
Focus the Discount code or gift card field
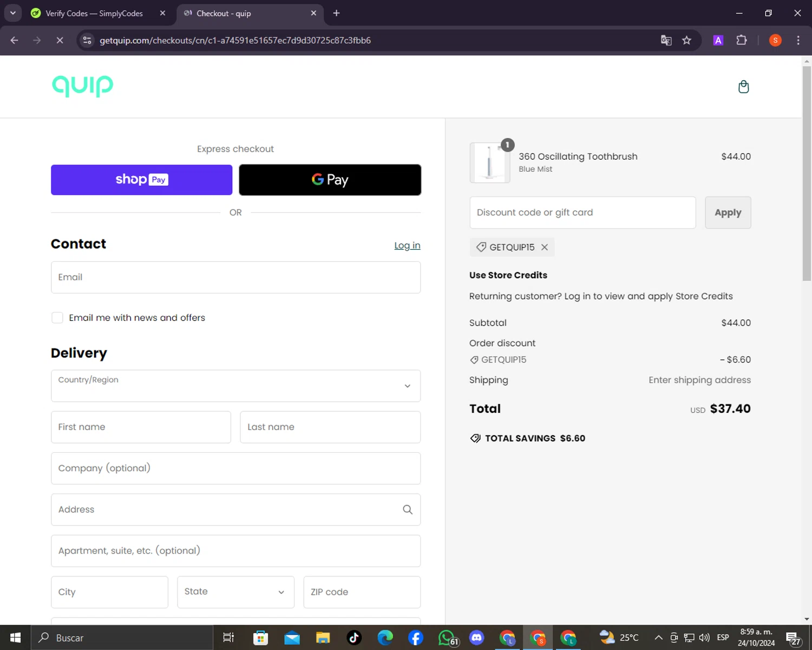coord(582,212)
